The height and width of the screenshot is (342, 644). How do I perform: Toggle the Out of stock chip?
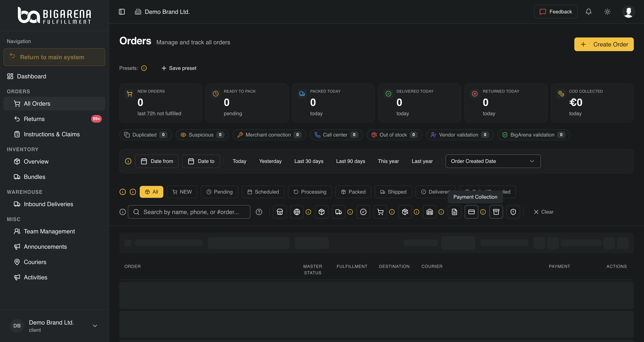pos(394,135)
